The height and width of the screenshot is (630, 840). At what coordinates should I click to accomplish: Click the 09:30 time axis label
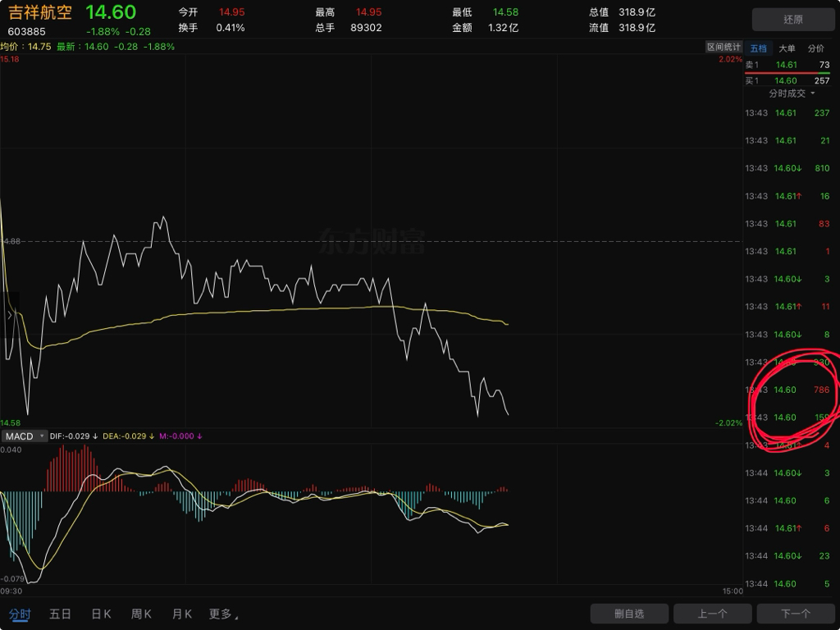[x=11, y=591]
